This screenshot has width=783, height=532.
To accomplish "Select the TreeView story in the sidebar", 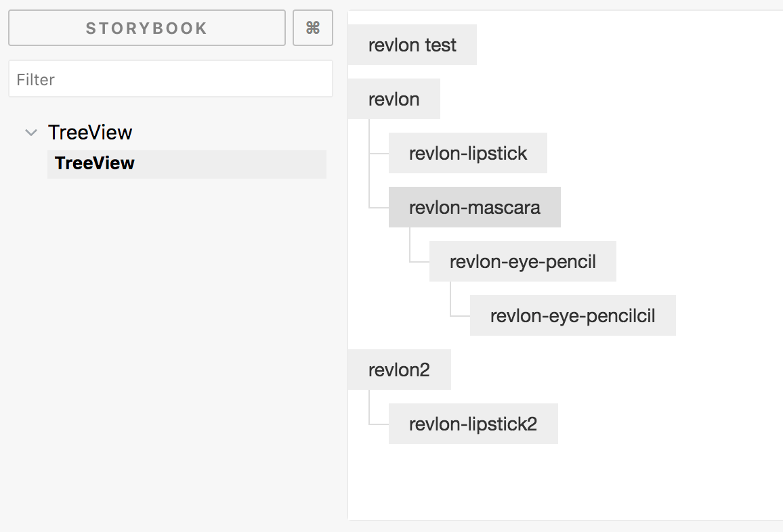I will (x=93, y=163).
